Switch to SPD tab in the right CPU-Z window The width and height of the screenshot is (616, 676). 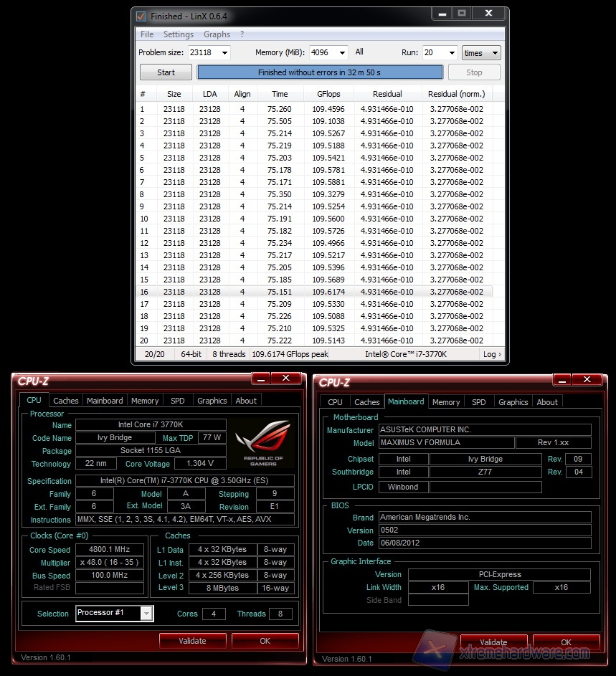coord(479,402)
